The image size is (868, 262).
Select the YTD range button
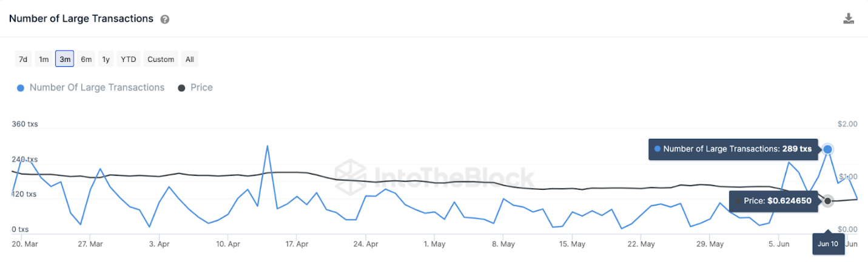click(x=129, y=59)
